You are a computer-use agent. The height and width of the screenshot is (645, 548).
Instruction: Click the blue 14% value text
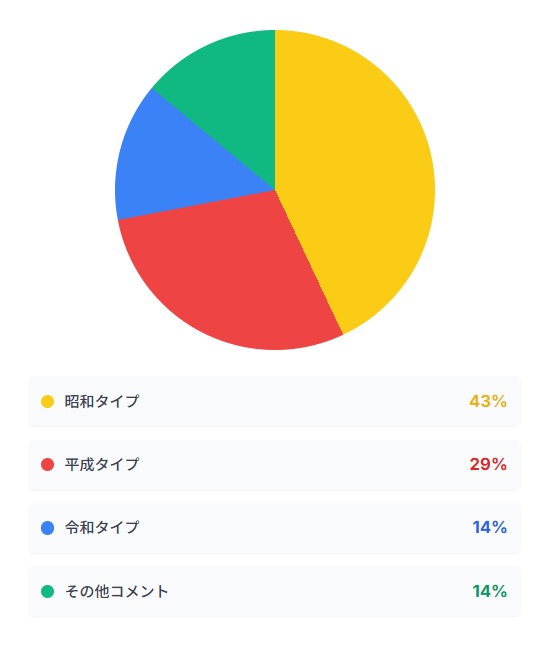[x=490, y=528]
